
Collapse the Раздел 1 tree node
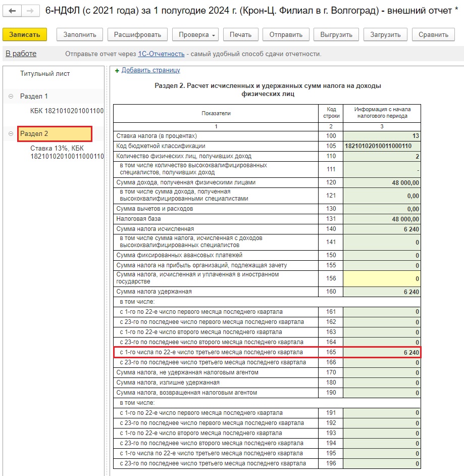[11, 96]
